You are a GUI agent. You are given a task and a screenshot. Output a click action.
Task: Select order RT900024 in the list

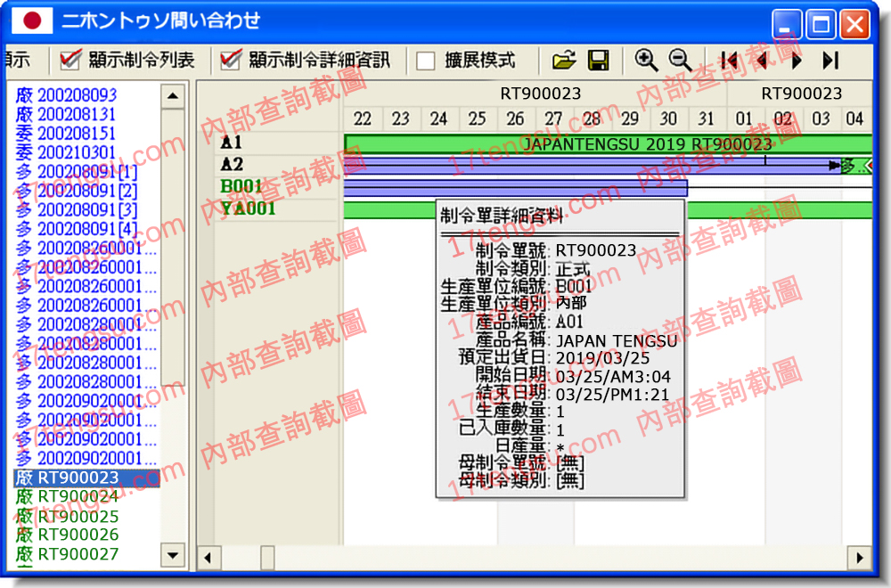pyautogui.click(x=78, y=497)
